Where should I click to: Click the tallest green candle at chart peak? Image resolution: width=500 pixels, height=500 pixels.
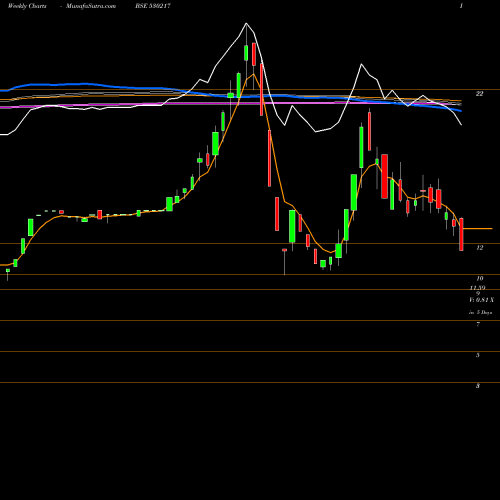click(x=246, y=53)
